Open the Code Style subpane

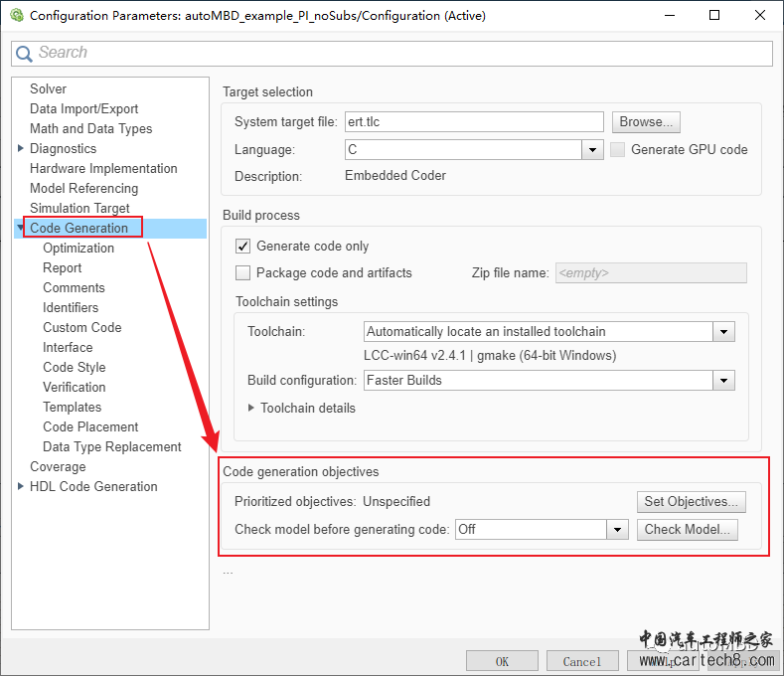point(75,367)
